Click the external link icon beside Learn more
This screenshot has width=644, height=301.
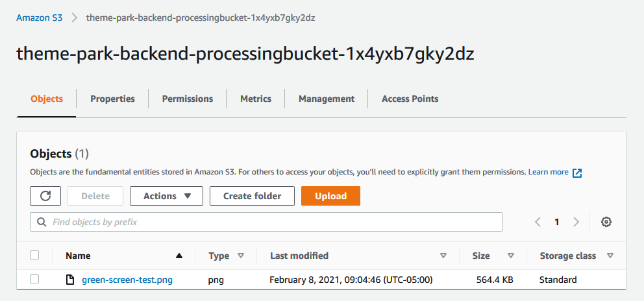pos(577,173)
